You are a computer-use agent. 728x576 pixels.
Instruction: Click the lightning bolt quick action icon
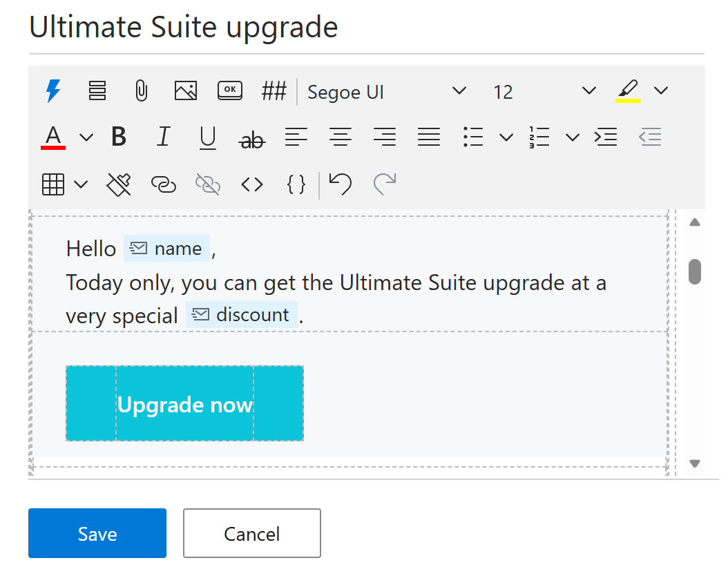[53, 90]
